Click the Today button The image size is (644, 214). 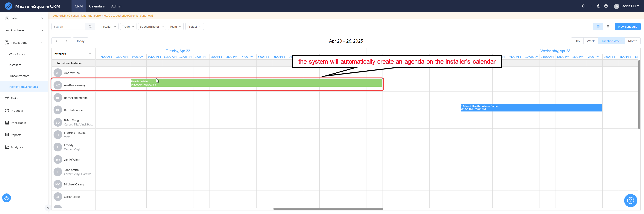point(80,41)
